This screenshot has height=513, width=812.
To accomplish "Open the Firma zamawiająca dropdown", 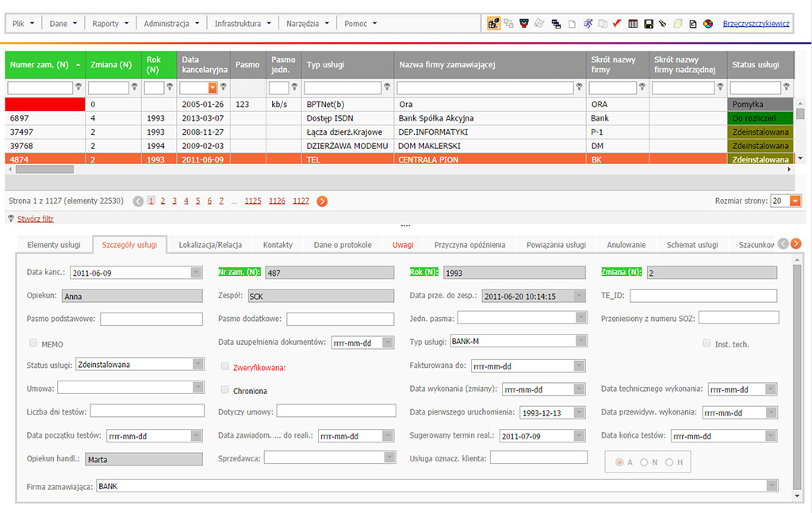I will tap(772, 486).
